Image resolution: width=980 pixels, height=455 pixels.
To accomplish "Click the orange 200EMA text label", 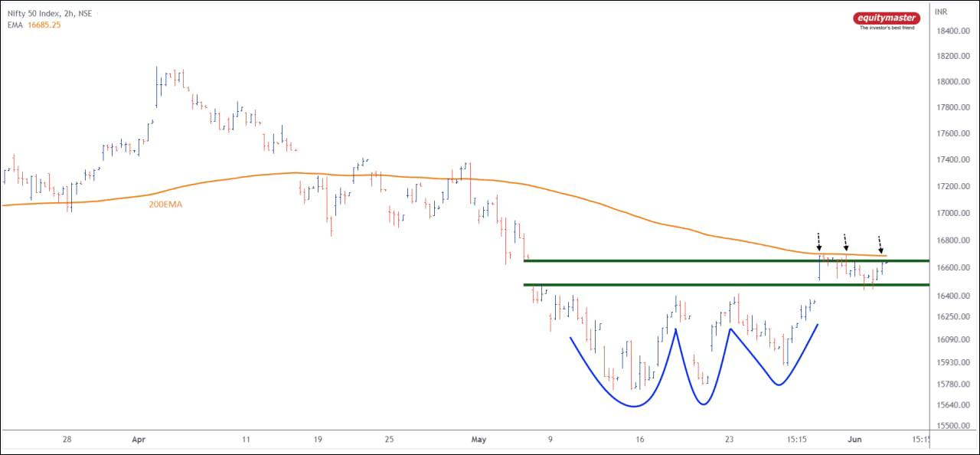I will pos(165,205).
